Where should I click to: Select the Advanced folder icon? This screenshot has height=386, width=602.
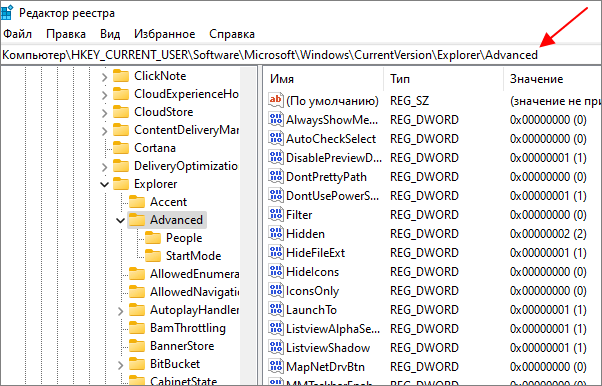(x=137, y=220)
